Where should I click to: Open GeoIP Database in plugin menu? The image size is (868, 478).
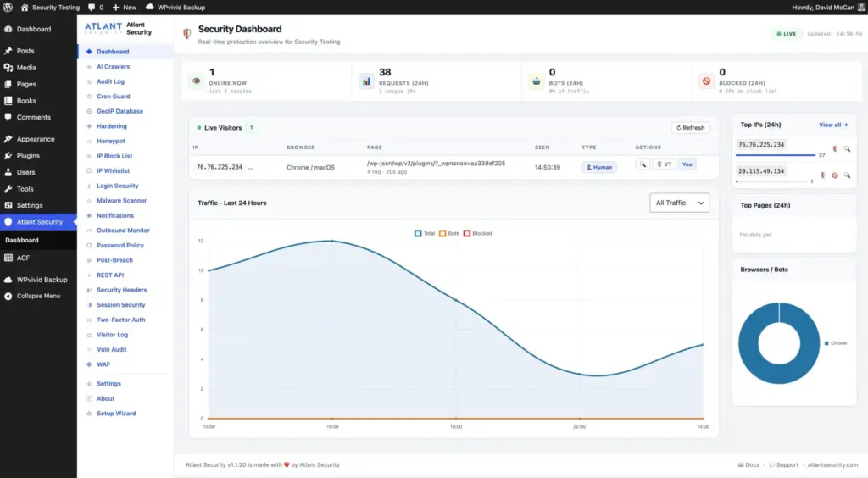pyautogui.click(x=120, y=111)
